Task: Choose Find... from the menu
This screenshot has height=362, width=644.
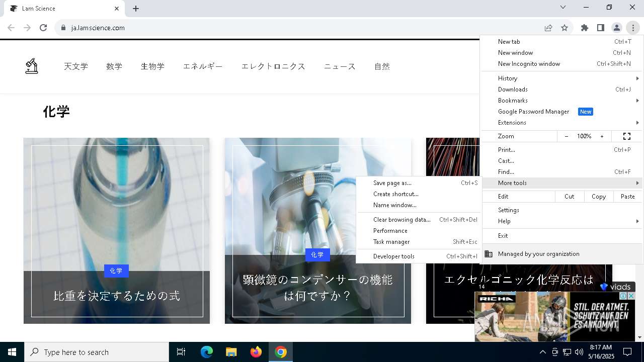Action: (562, 172)
